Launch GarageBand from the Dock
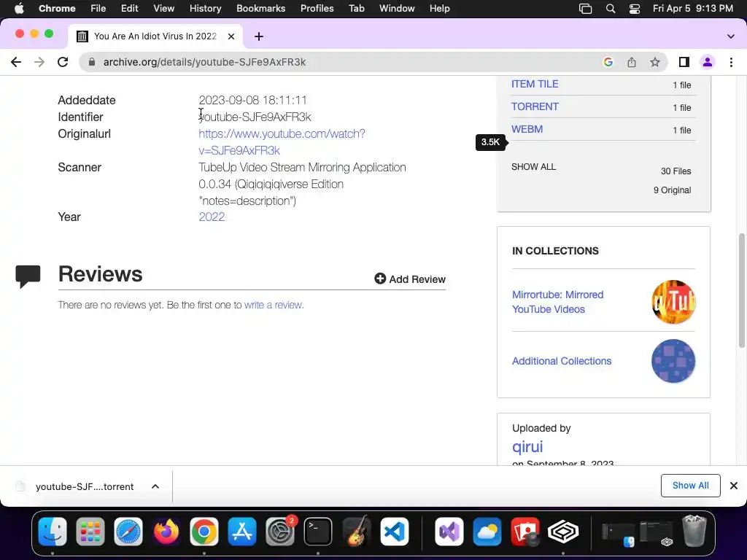The width and height of the screenshot is (747, 560). pos(356,532)
